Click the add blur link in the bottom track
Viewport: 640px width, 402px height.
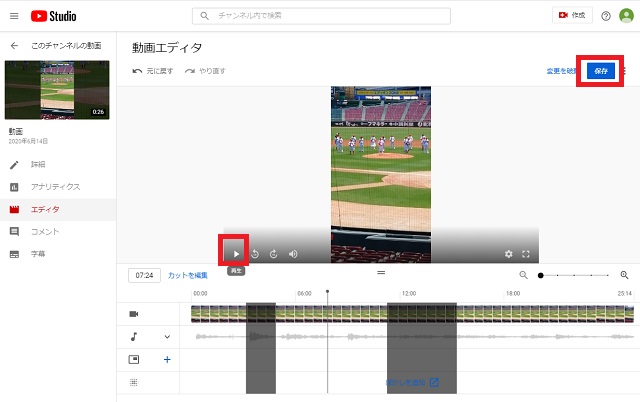[x=412, y=382]
